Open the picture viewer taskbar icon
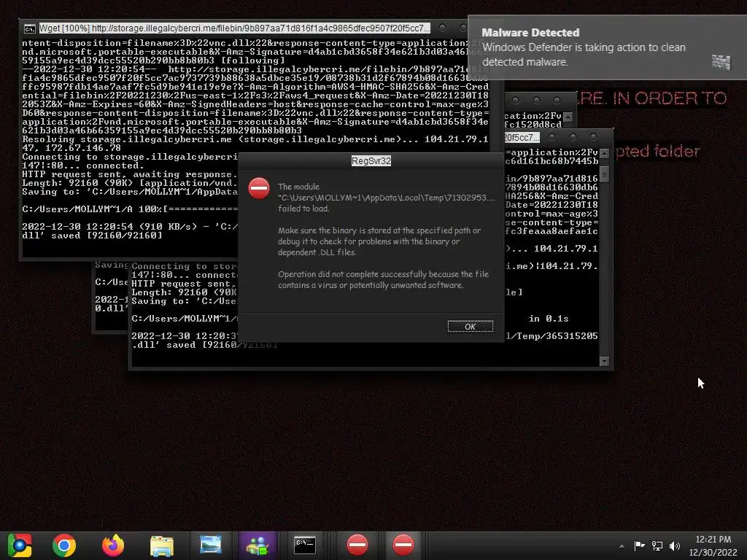The height and width of the screenshot is (560, 747). (211, 545)
